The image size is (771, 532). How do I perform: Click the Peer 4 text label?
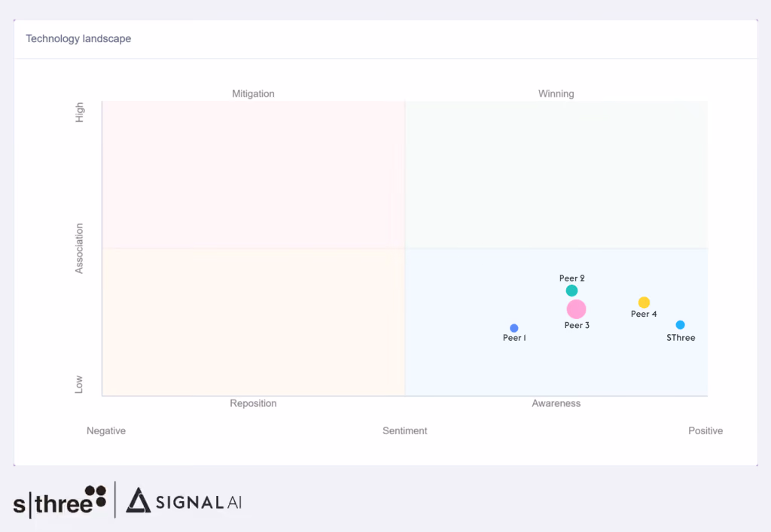[x=644, y=314]
